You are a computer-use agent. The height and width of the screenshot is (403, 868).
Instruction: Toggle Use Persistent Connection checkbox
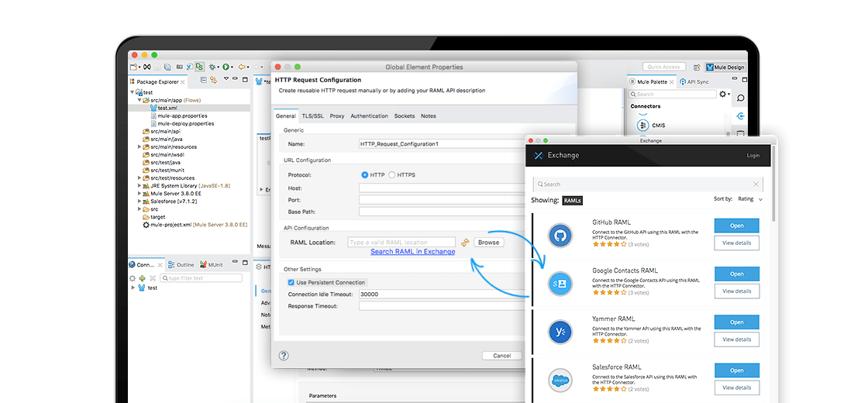point(291,282)
